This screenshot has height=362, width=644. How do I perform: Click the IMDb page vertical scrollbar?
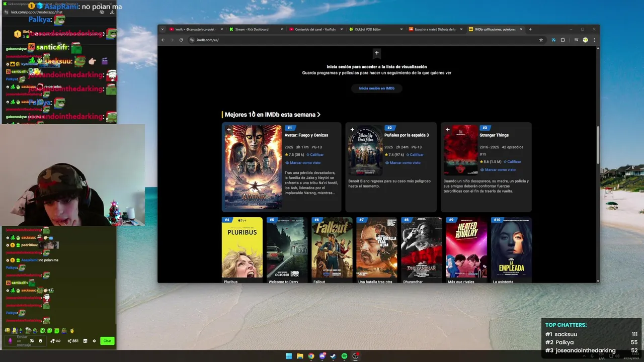[598, 144]
